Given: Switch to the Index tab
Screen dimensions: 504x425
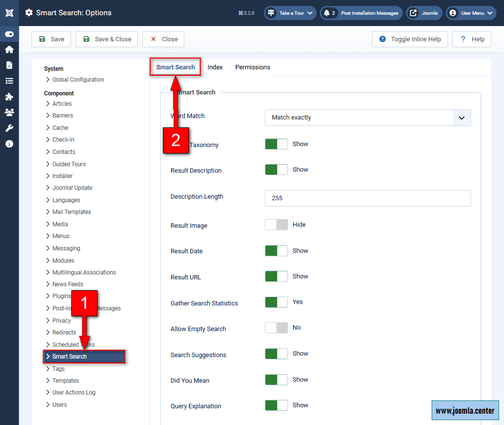Looking at the screenshot, I should tap(215, 67).
